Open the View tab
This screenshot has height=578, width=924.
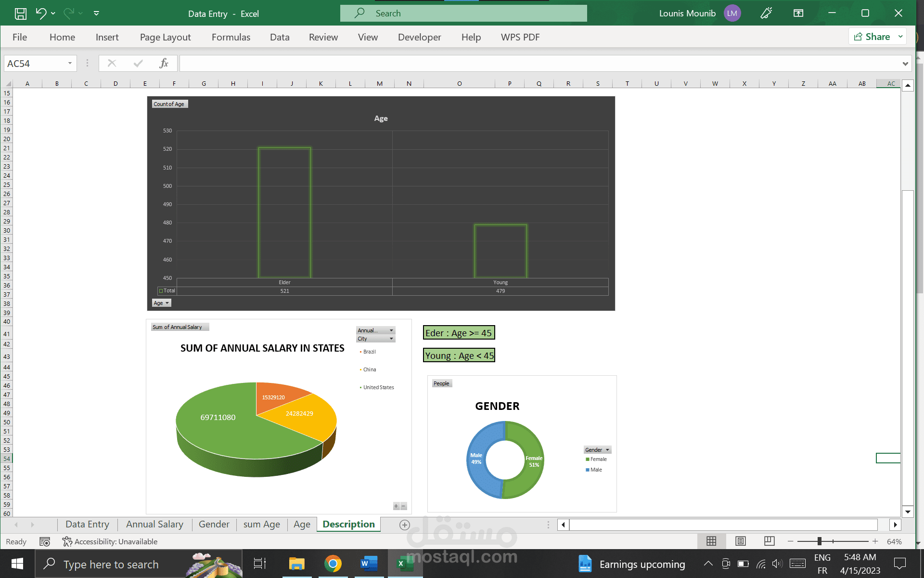(x=368, y=37)
